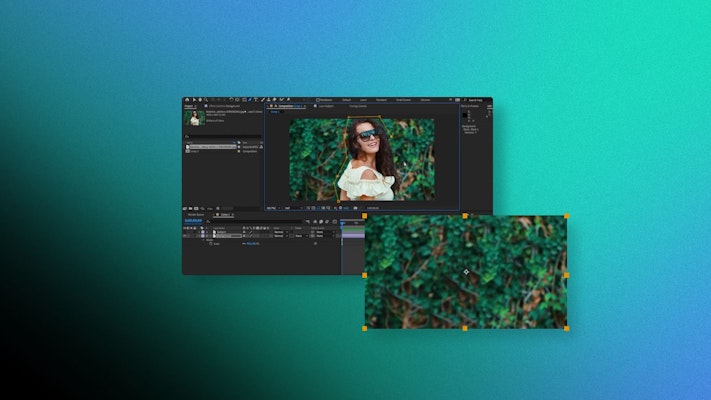Click the timeline current-time indicator
711x400 pixels.
[x=341, y=222]
